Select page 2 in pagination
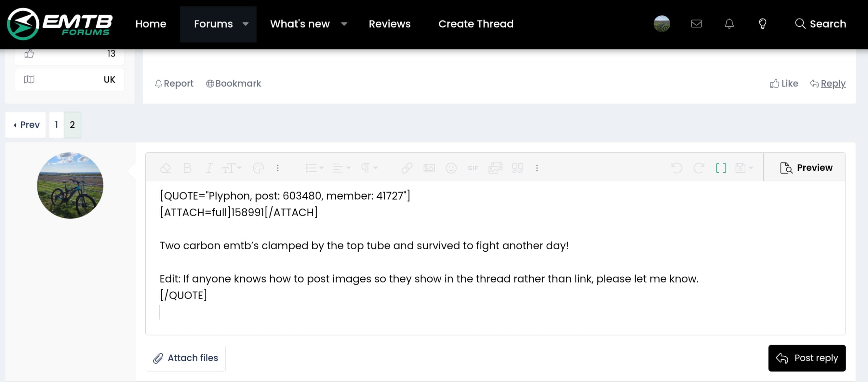 click(73, 125)
